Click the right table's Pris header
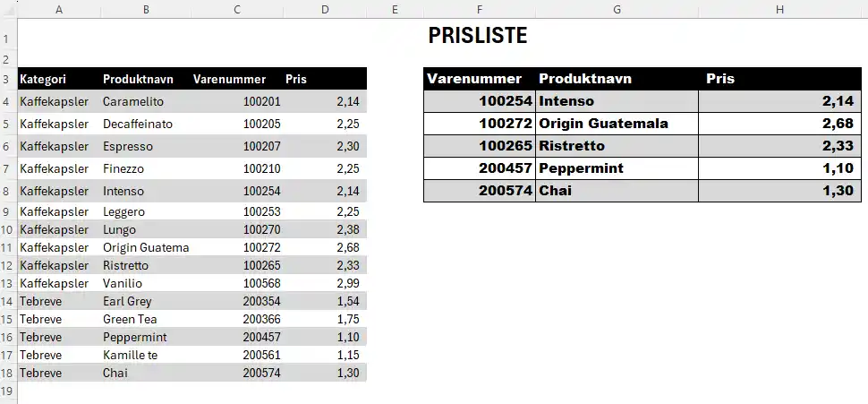868x404 pixels. pyautogui.click(x=720, y=79)
